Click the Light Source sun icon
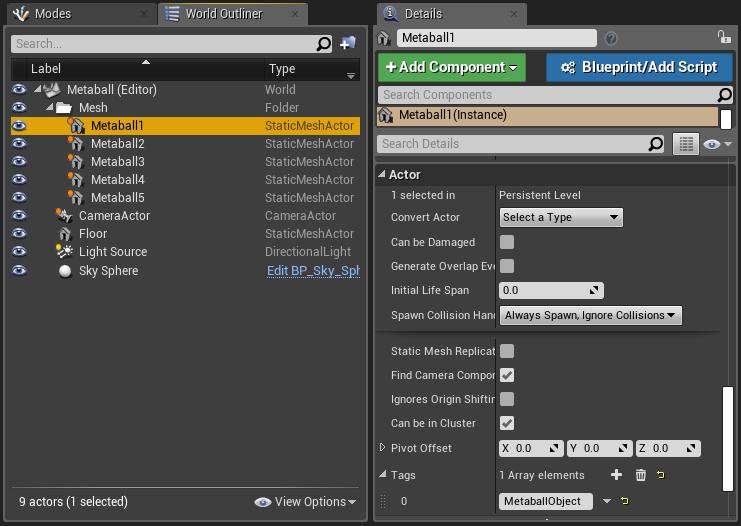Screen dimensions: 741x526 (x=64, y=251)
